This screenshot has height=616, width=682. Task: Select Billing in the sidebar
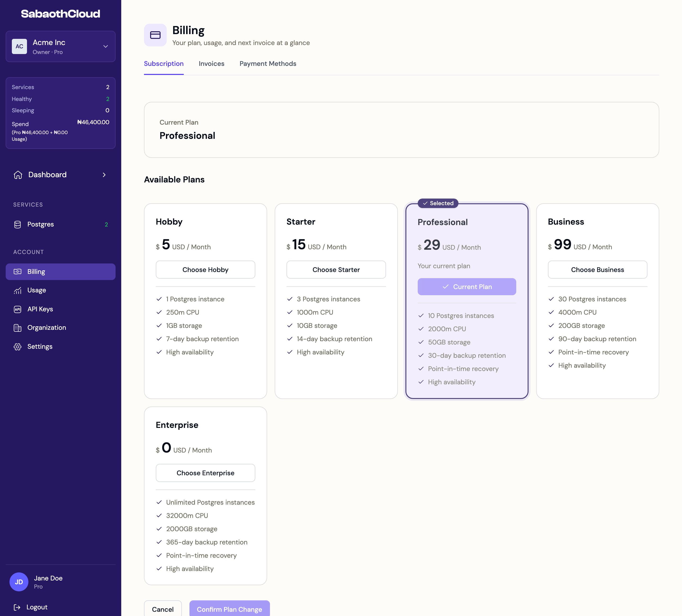tap(61, 272)
